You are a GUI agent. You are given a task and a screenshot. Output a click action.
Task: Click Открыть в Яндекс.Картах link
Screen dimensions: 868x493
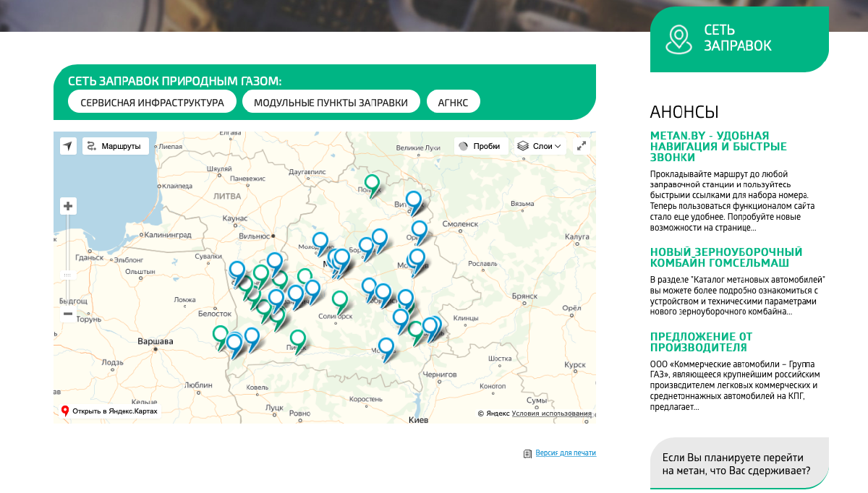pos(115,411)
